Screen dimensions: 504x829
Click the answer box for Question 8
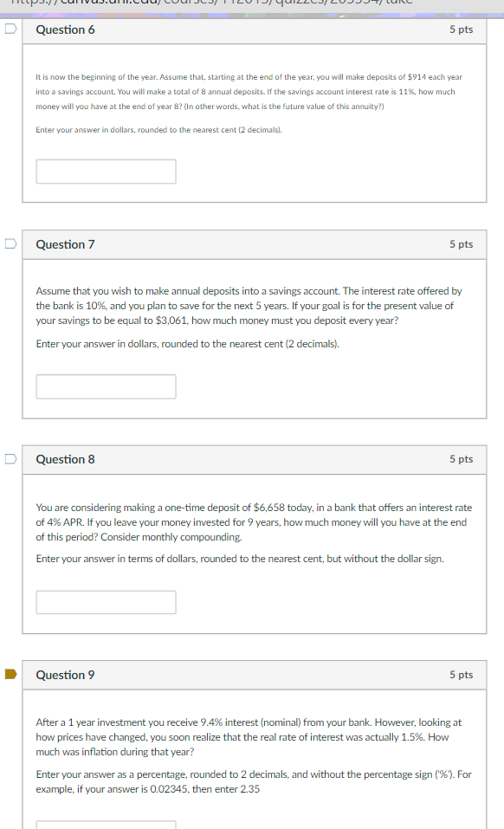coord(106,602)
